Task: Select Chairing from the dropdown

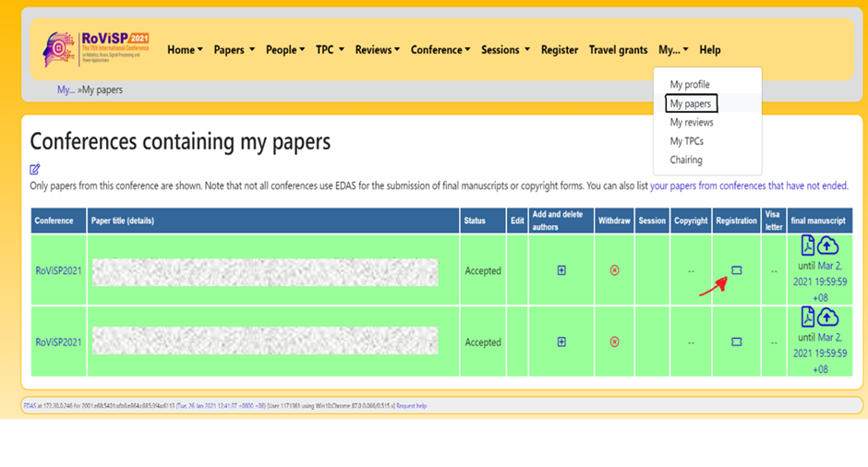Action: (x=686, y=160)
